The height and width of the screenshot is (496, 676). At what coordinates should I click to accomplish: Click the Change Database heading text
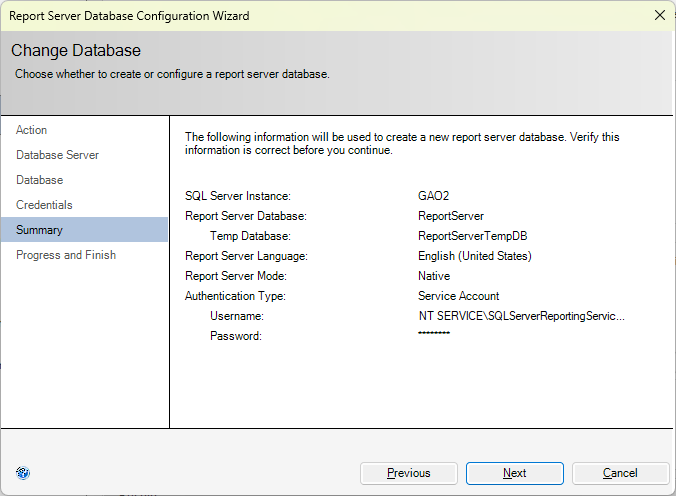(x=76, y=50)
